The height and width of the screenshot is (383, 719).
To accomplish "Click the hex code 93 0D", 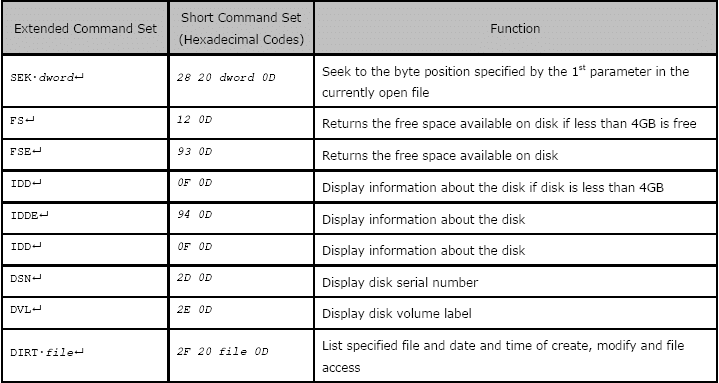I will pyautogui.click(x=194, y=151).
